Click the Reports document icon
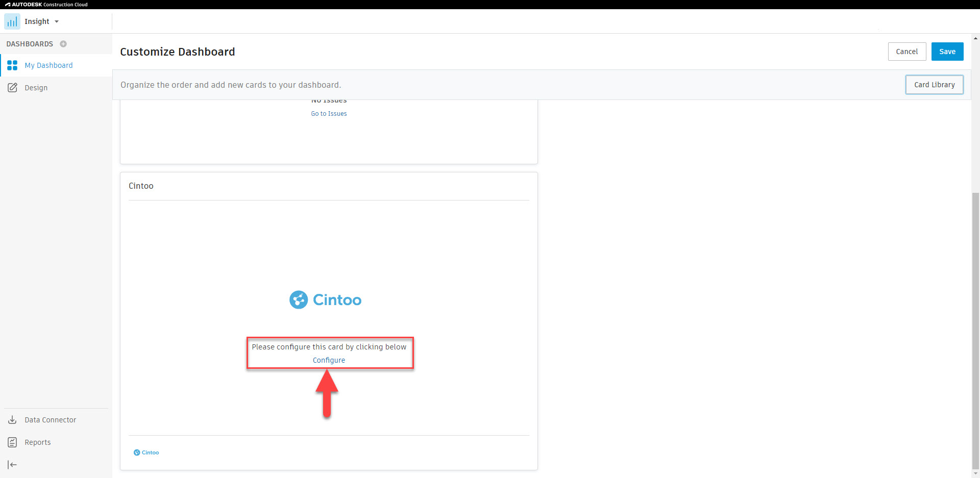Image resolution: width=980 pixels, height=478 pixels. coord(12,442)
